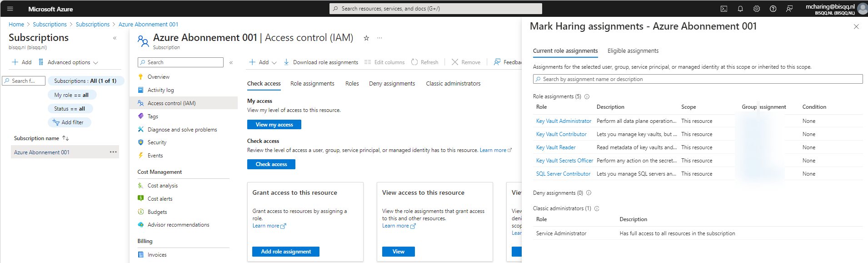This screenshot has width=868, height=263.
Task: Open Advanced options dropdown
Action: [68, 62]
